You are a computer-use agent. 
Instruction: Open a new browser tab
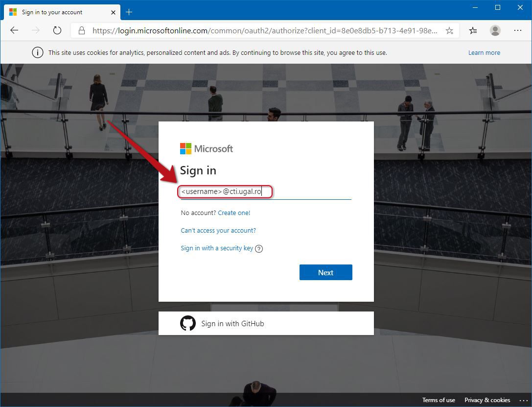click(x=129, y=12)
